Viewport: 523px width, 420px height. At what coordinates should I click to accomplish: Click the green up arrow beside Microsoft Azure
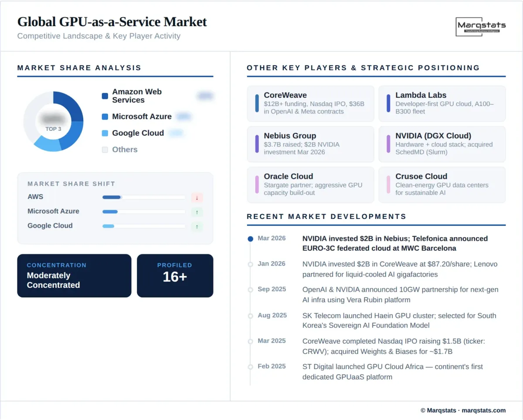(x=197, y=212)
